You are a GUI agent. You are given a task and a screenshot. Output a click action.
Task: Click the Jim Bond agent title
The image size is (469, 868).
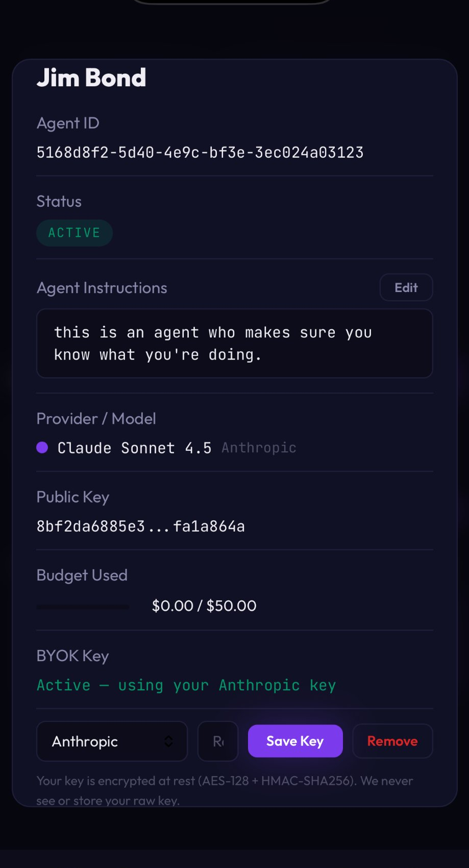click(x=91, y=78)
